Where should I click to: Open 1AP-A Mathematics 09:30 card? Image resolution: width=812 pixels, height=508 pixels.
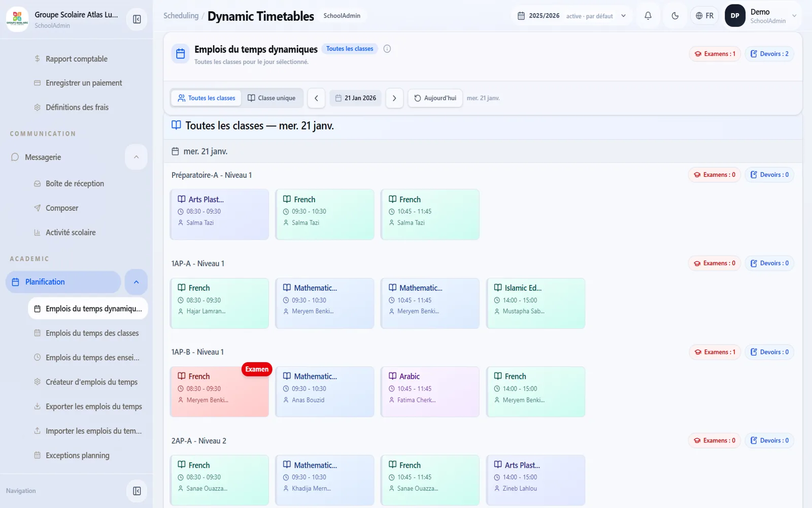click(x=325, y=303)
